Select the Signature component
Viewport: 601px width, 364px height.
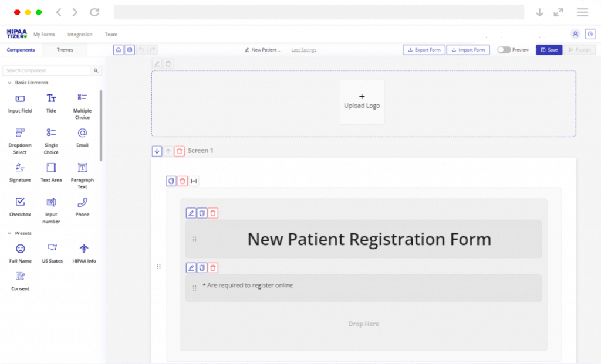(19, 172)
